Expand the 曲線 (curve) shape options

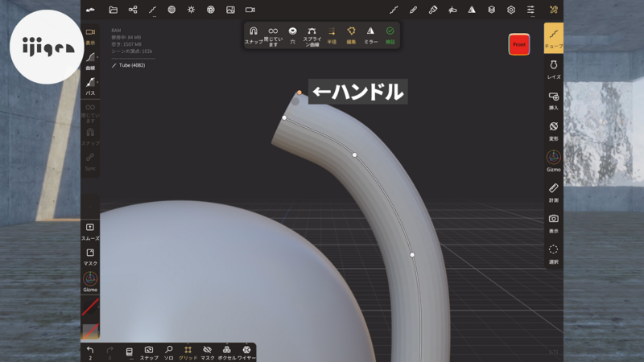[90, 61]
